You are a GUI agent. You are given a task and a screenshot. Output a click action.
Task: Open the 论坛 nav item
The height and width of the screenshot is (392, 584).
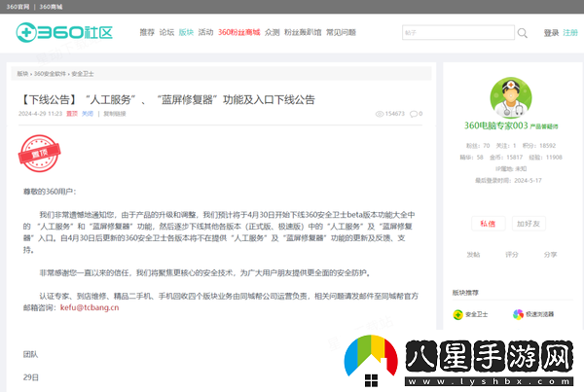point(166,32)
